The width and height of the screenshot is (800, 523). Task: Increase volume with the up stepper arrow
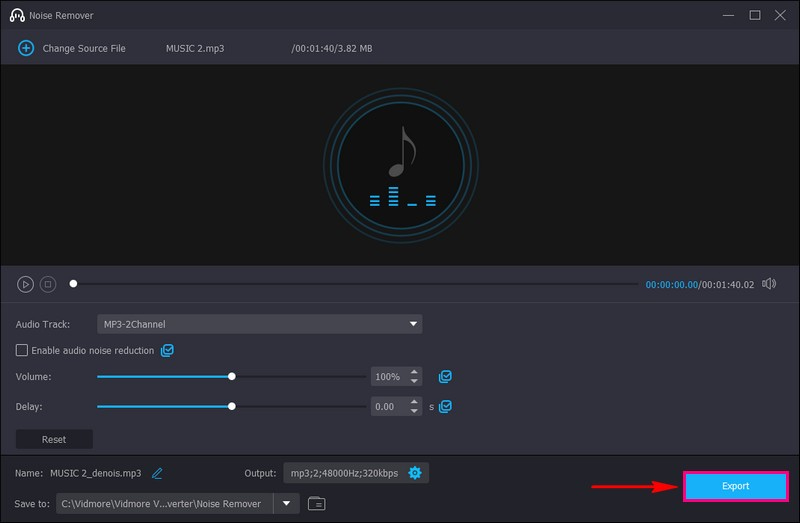[x=414, y=373]
